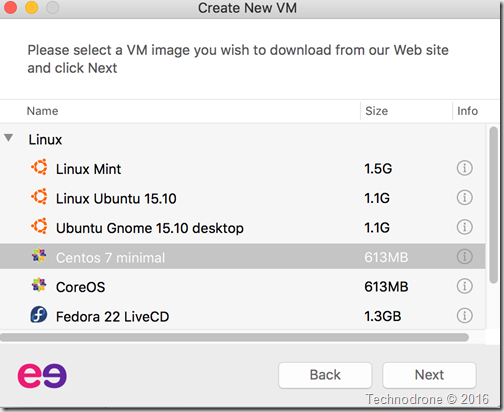Show info for Ubuntu Gnome 15.10 desktop
The width and height of the screenshot is (504, 412).
(464, 227)
